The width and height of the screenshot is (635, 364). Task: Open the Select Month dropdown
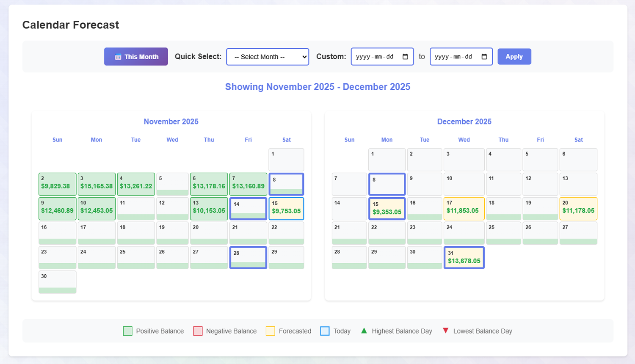click(x=268, y=57)
